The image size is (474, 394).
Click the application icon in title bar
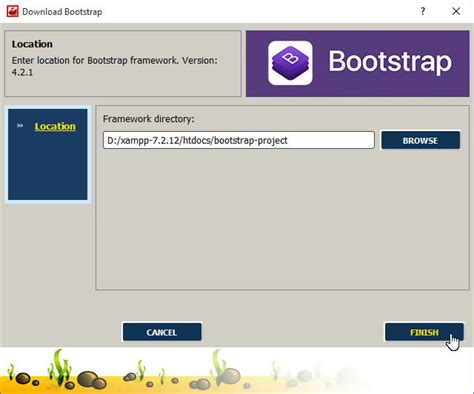(x=12, y=11)
